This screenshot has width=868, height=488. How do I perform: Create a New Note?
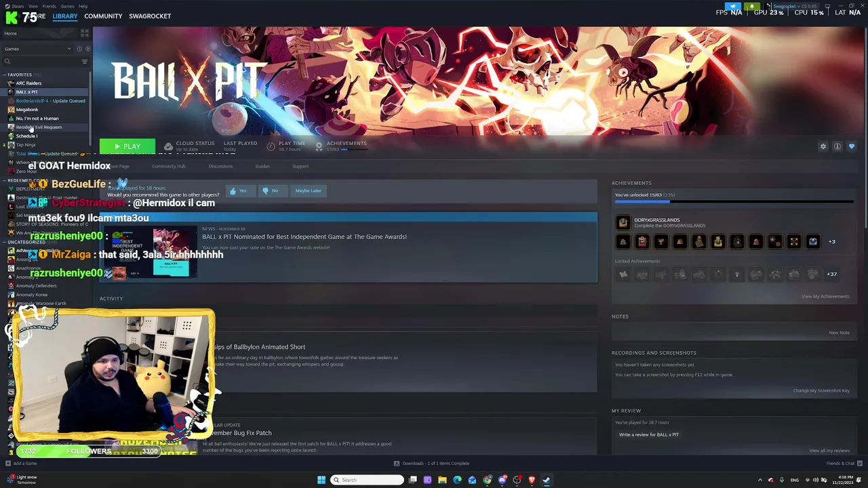coord(839,333)
